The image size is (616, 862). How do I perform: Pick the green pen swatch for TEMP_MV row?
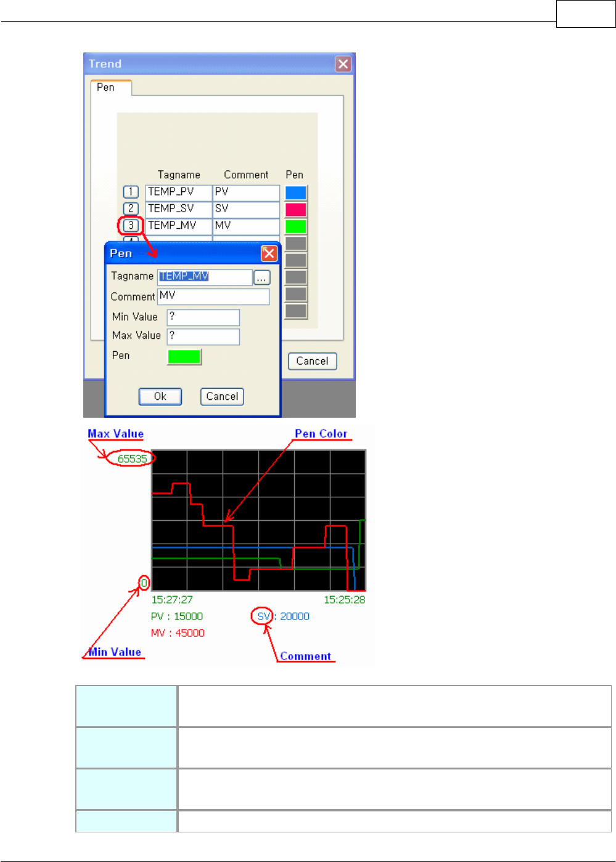point(296,226)
